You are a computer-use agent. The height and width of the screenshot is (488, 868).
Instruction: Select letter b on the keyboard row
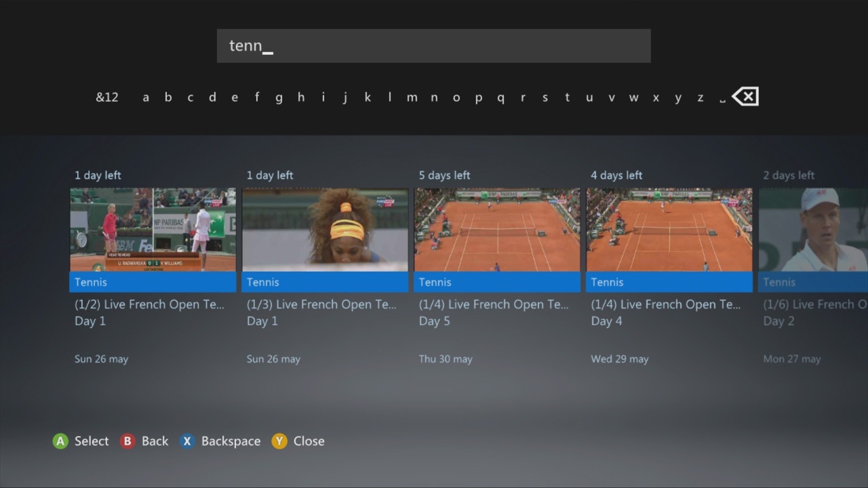[x=168, y=97]
